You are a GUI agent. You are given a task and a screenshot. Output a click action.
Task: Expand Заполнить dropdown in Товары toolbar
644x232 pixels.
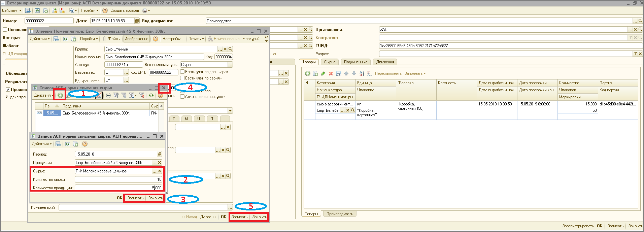point(415,73)
